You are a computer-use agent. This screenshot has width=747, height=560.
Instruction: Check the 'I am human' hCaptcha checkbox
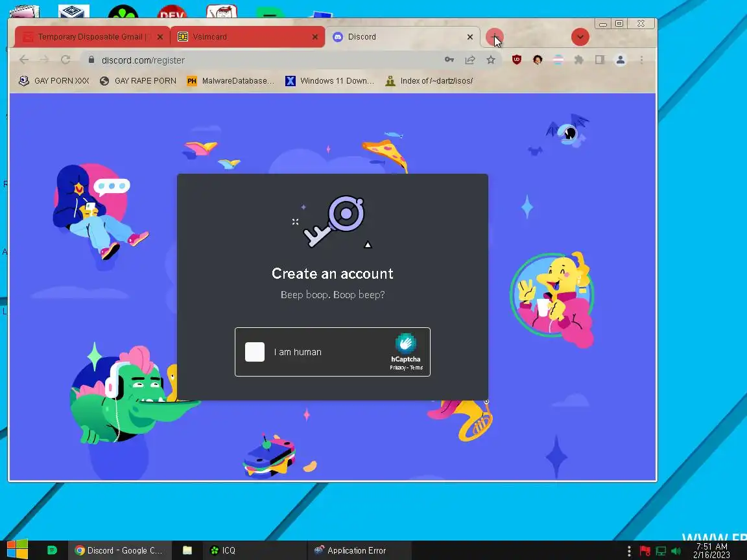click(254, 352)
